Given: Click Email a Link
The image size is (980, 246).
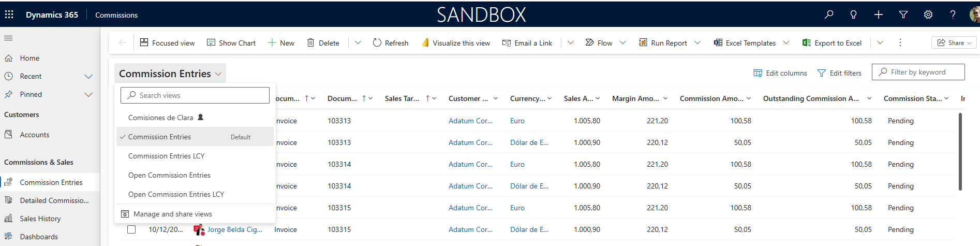Looking at the screenshot, I should [x=527, y=42].
